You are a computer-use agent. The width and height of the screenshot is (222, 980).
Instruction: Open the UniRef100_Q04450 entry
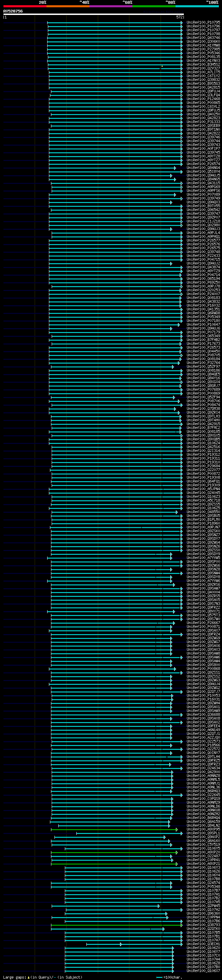click(x=203, y=351)
